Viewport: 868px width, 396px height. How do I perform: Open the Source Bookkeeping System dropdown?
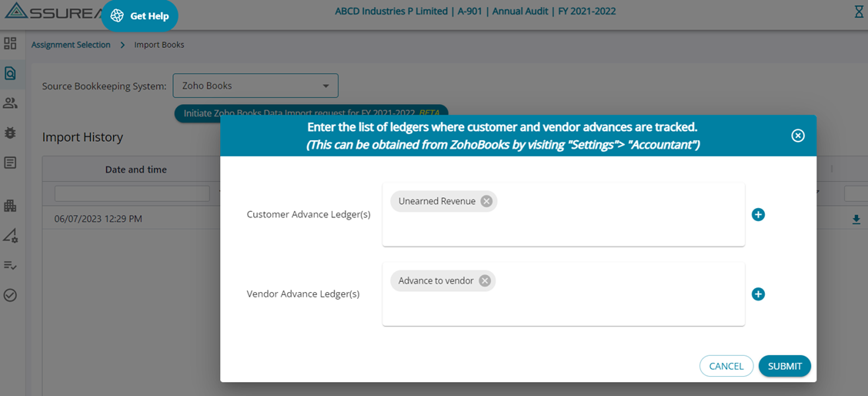(255, 86)
